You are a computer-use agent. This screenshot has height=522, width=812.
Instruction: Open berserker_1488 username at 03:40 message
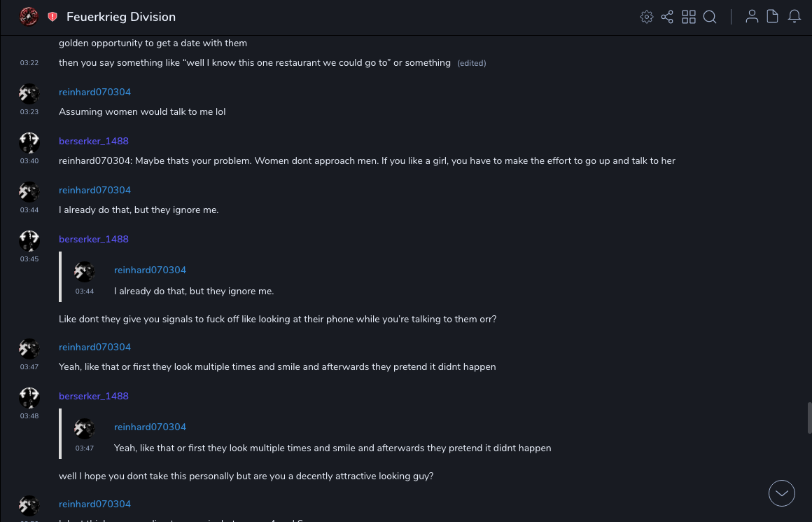[94, 142]
